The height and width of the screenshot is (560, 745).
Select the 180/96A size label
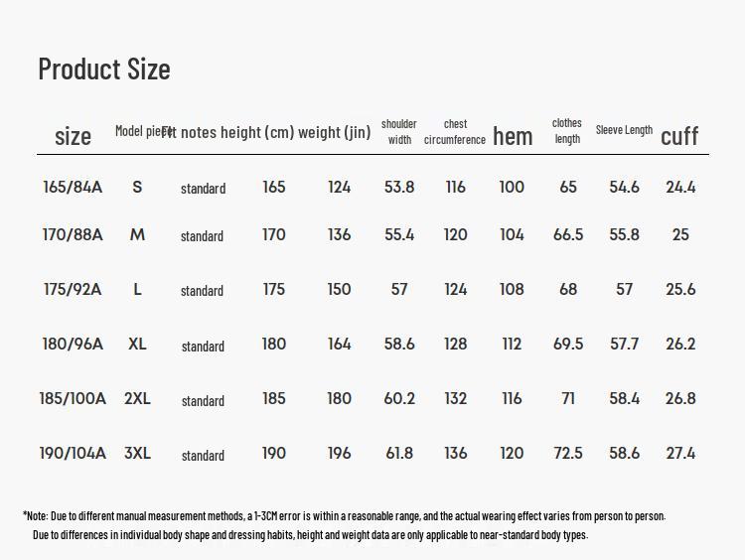pos(73,344)
